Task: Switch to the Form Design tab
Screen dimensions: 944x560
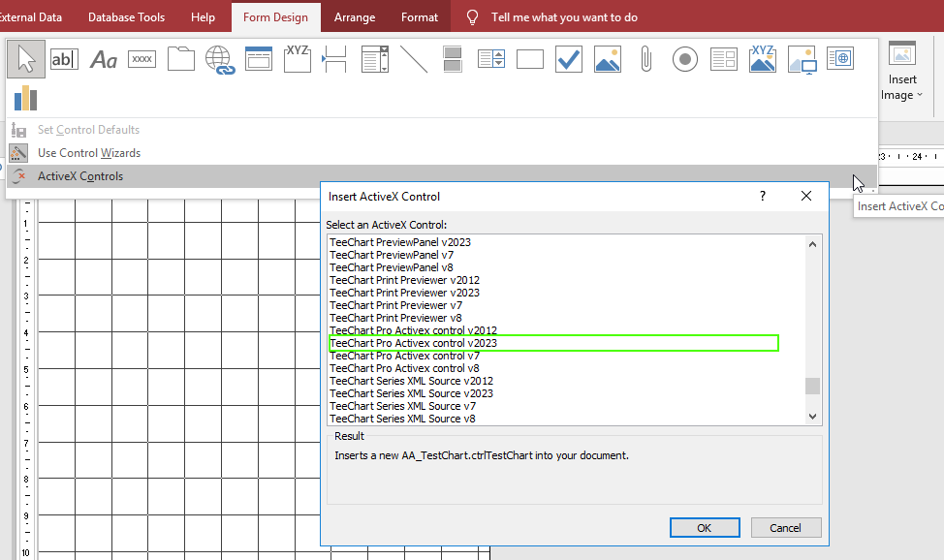Action: tap(275, 16)
